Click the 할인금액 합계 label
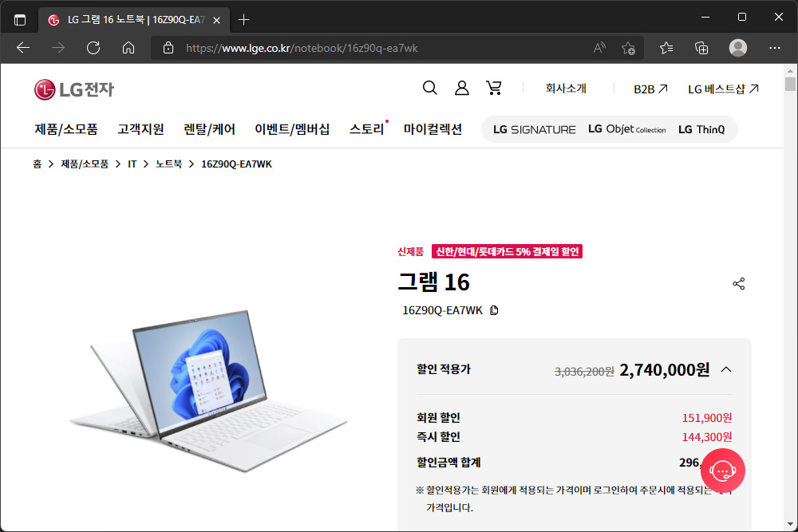The height and width of the screenshot is (532, 798). coord(448,462)
